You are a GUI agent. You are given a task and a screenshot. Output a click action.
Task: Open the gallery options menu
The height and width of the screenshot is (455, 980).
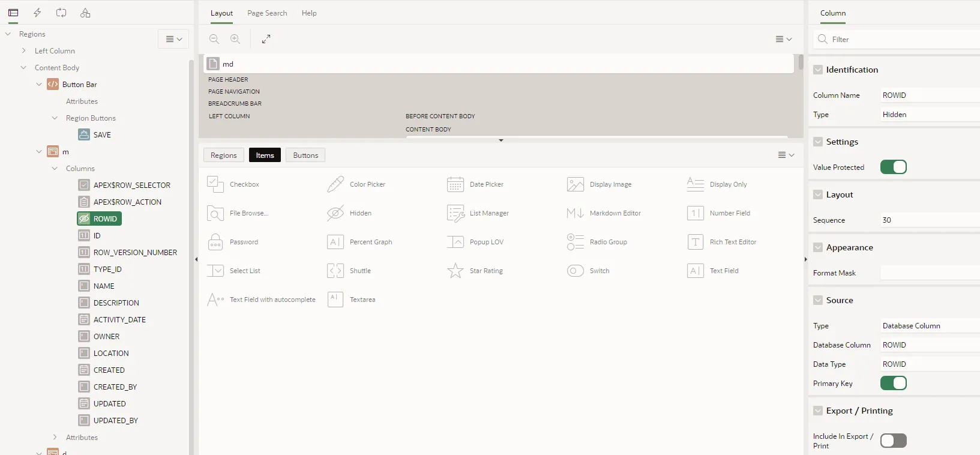(786, 155)
